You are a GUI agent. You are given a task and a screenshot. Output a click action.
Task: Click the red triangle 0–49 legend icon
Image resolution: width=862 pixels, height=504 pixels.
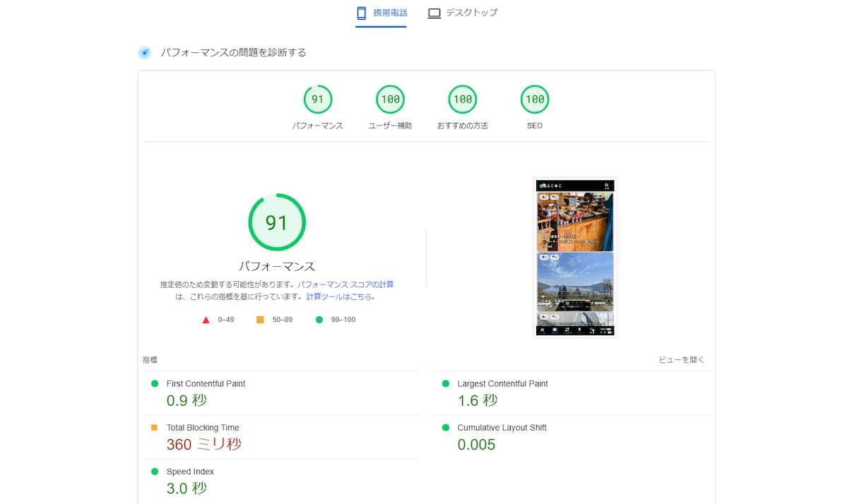click(206, 320)
